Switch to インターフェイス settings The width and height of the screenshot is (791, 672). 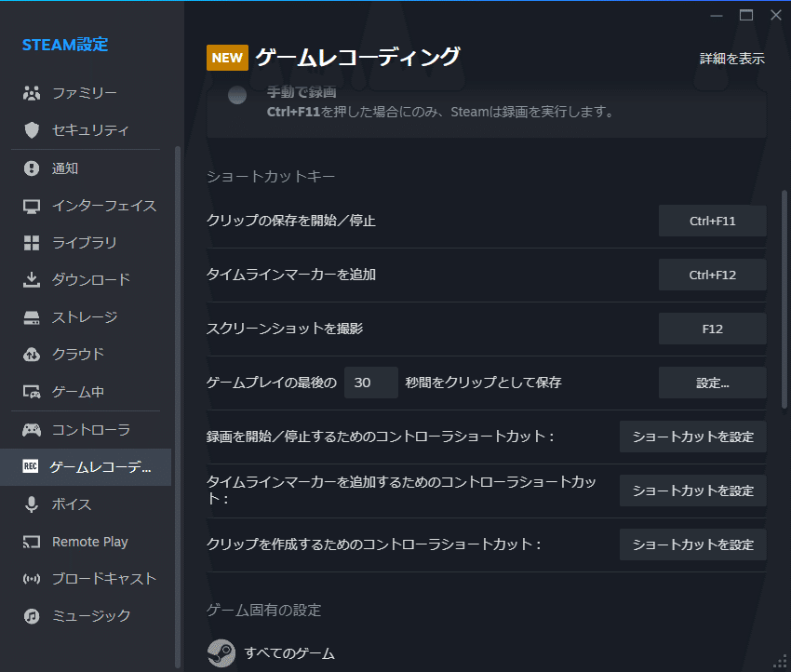pos(86,206)
